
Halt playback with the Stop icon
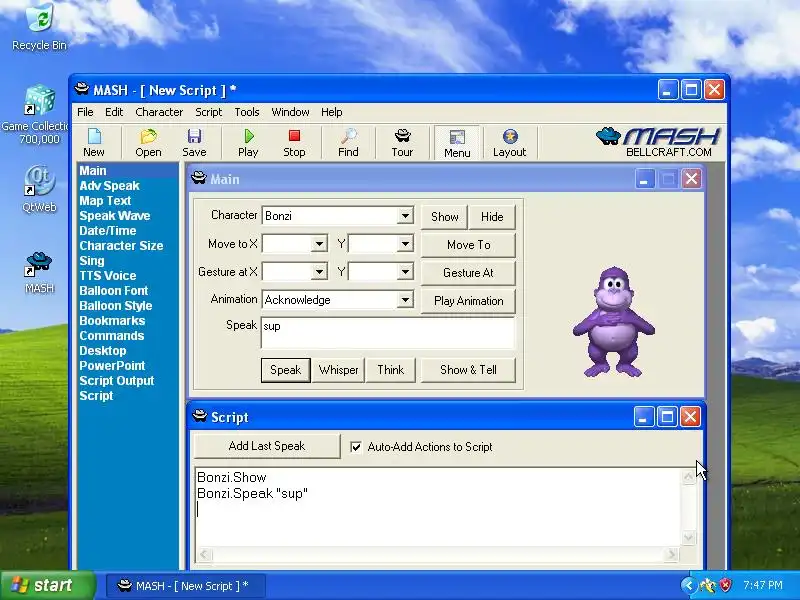[x=294, y=143]
